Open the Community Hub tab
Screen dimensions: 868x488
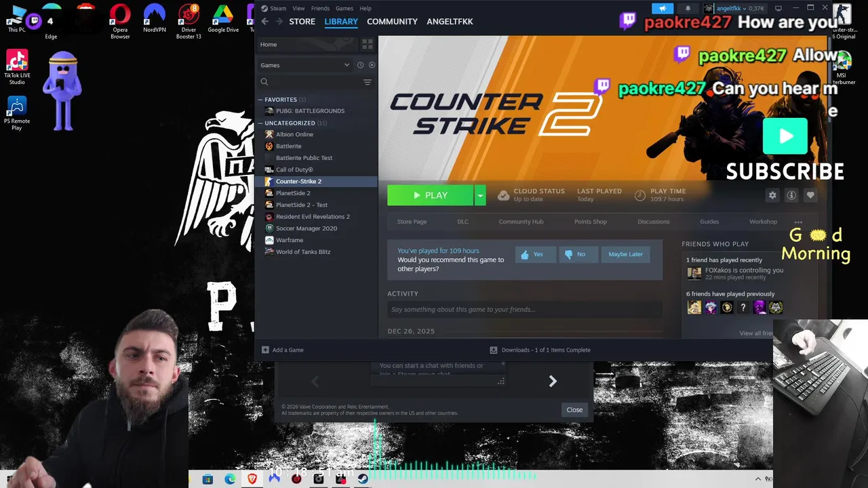(x=521, y=222)
